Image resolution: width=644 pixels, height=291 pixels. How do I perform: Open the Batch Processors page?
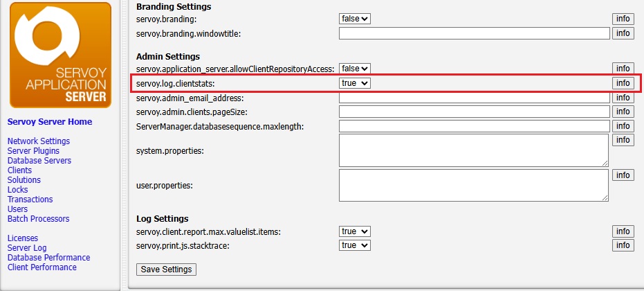click(38, 218)
